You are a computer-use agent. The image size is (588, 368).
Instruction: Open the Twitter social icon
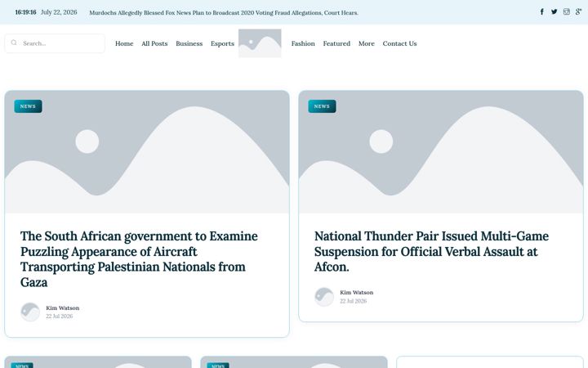(555, 11)
